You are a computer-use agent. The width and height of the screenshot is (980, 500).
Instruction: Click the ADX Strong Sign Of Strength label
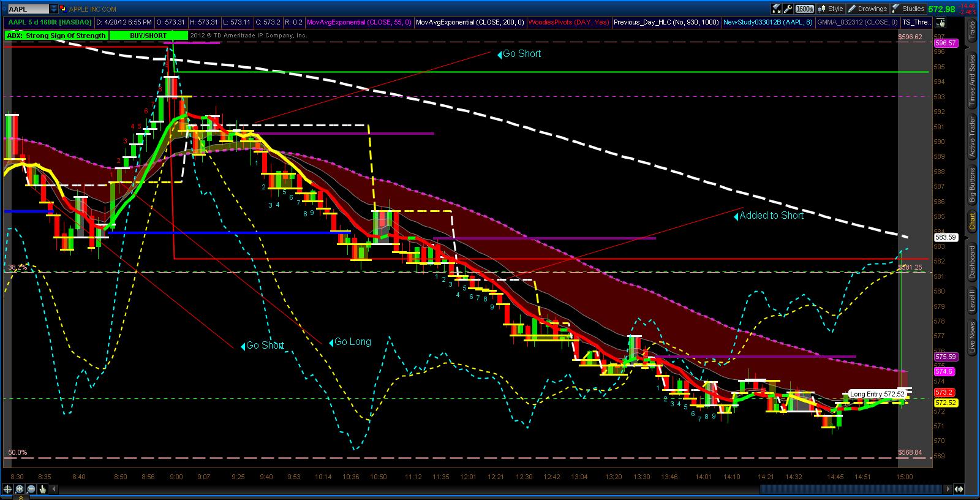(56, 36)
